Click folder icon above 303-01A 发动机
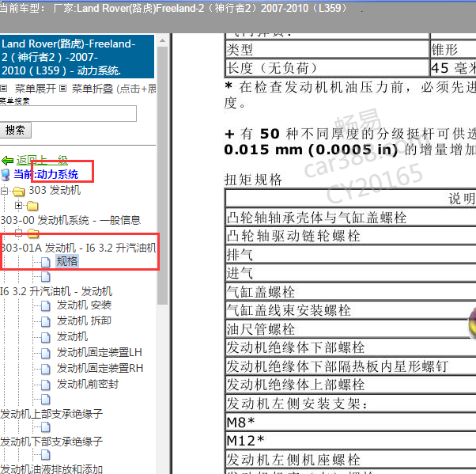Viewport: 476px width, 474px height. (x=32, y=233)
